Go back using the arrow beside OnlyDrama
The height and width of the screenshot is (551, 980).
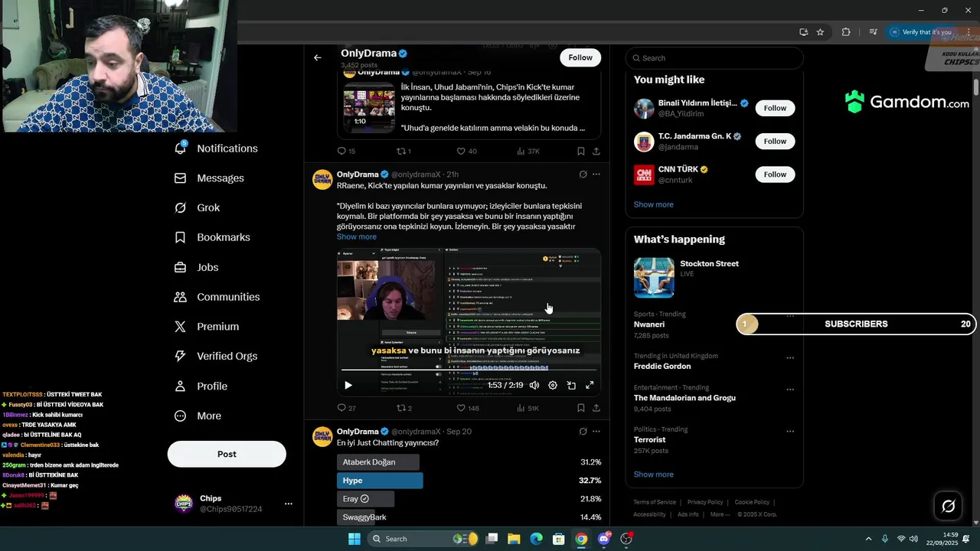318,57
